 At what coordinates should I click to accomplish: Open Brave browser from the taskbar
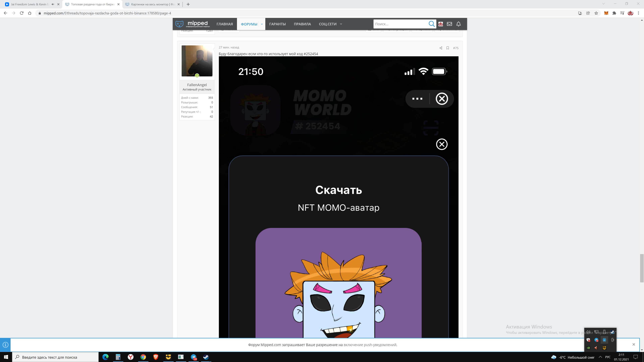click(x=156, y=357)
